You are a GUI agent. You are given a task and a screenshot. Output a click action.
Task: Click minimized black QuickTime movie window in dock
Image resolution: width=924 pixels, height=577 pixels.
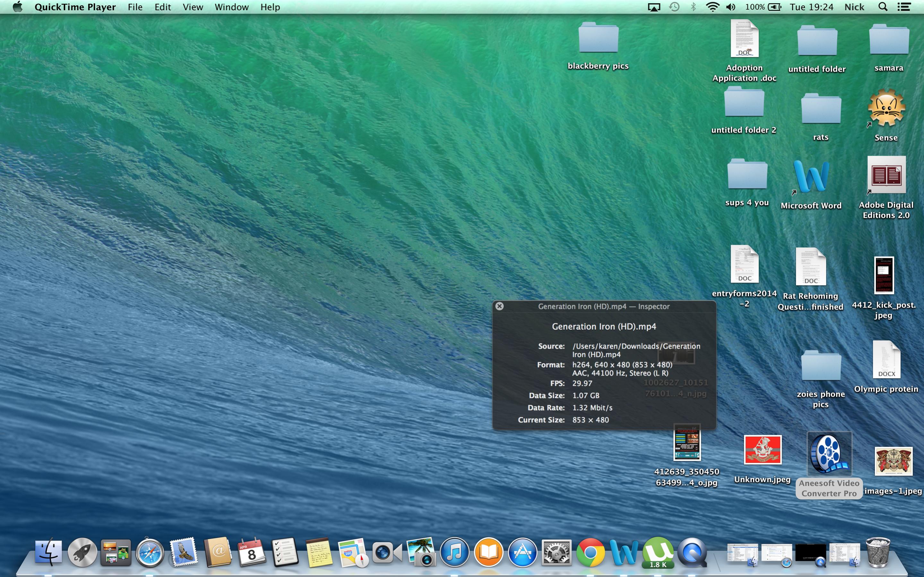(x=811, y=554)
